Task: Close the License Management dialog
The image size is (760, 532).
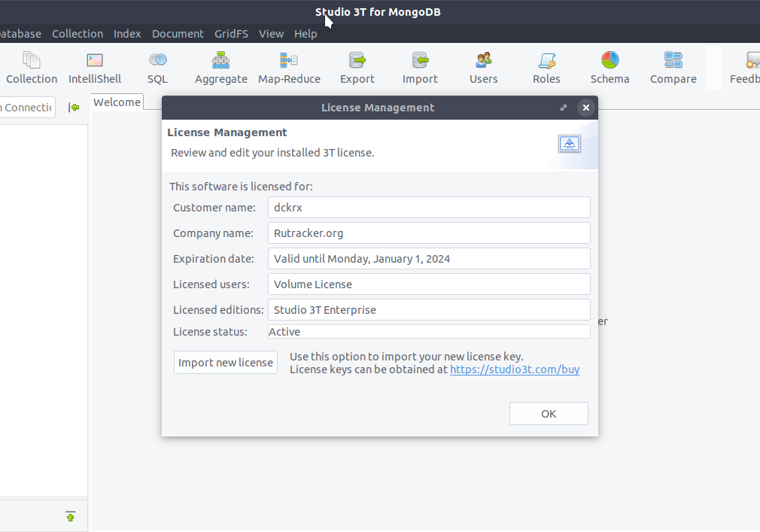Action: (586, 108)
